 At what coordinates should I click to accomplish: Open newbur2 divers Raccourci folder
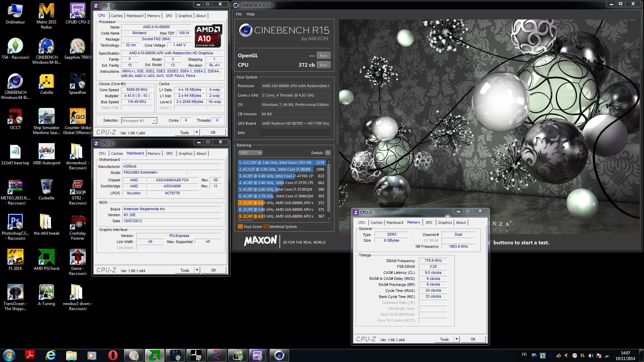point(77,297)
